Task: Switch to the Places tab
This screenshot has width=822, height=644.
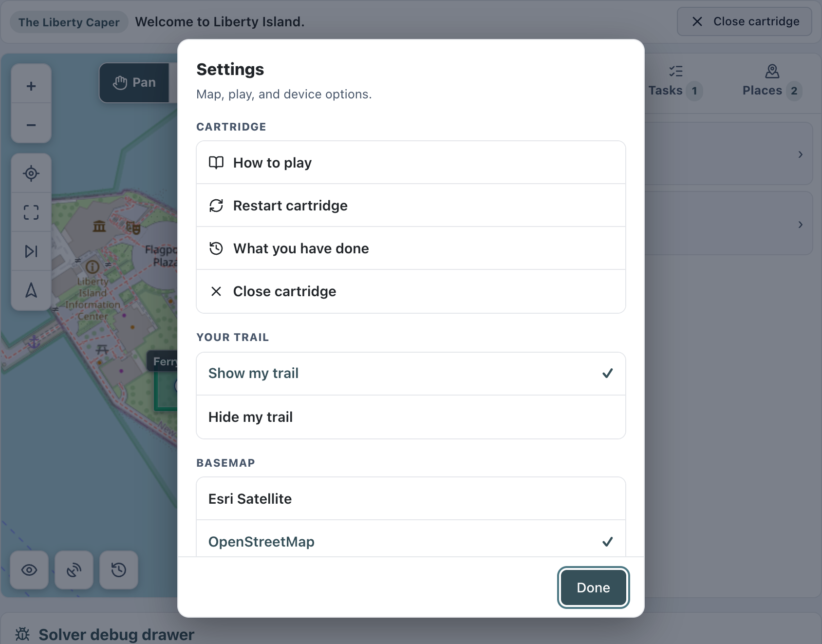Action: [x=772, y=82]
